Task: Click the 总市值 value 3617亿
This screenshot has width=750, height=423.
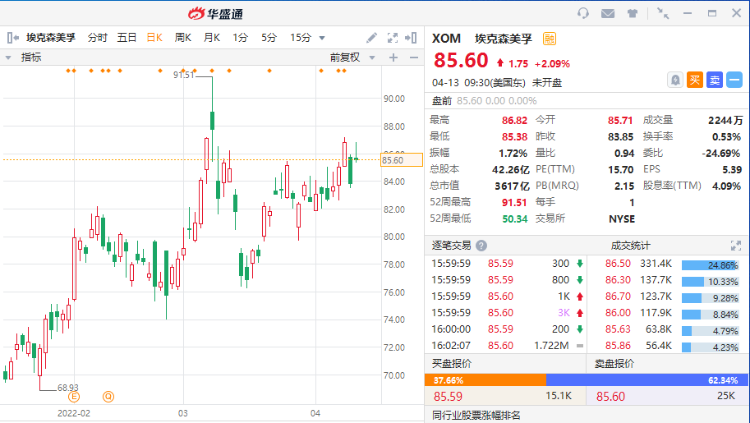Action: click(x=512, y=186)
